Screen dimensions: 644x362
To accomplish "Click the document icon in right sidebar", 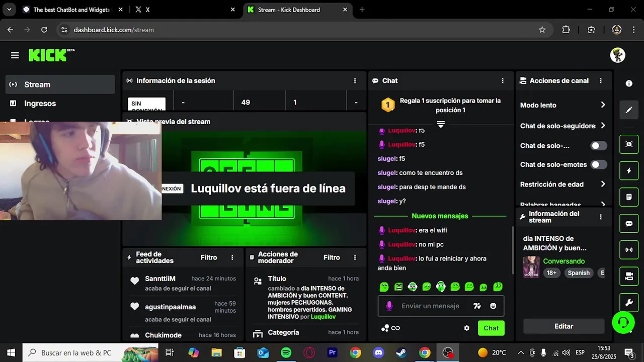I will (x=629, y=197).
